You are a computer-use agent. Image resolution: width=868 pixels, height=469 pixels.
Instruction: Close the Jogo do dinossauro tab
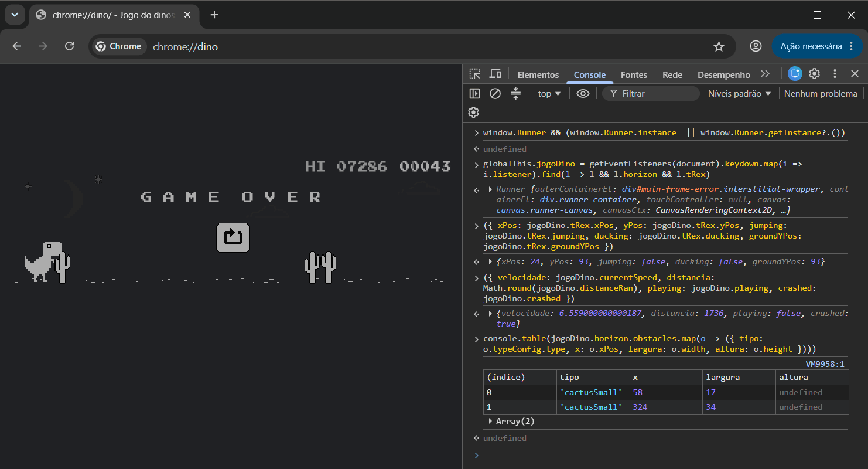click(187, 15)
